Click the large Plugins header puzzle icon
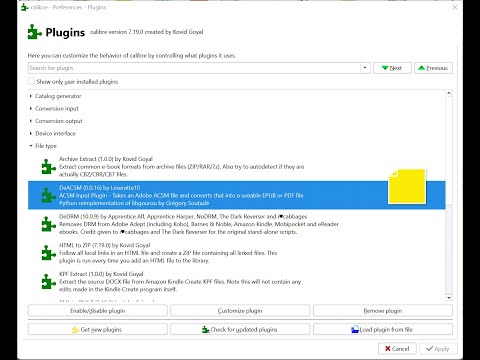The width and height of the screenshot is (480, 360). [x=34, y=32]
